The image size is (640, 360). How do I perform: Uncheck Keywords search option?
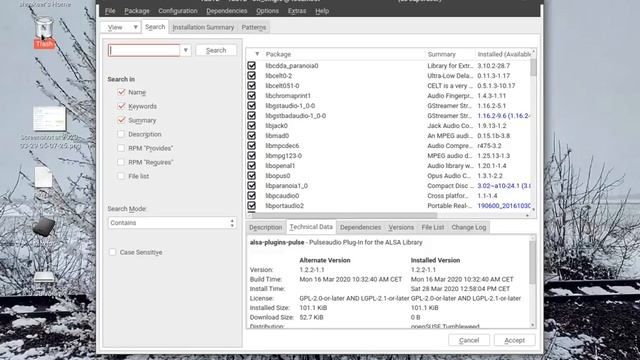pyautogui.click(x=121, y=106)
